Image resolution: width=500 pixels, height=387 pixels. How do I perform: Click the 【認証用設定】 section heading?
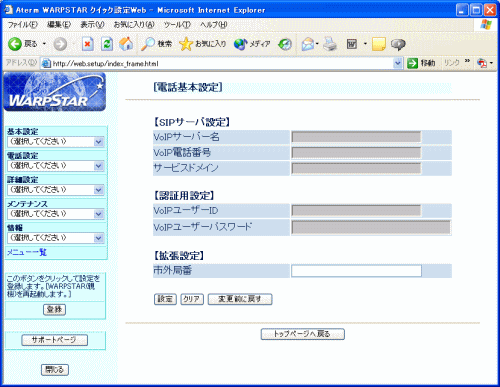pyautogui.click(x=184, y=196)
